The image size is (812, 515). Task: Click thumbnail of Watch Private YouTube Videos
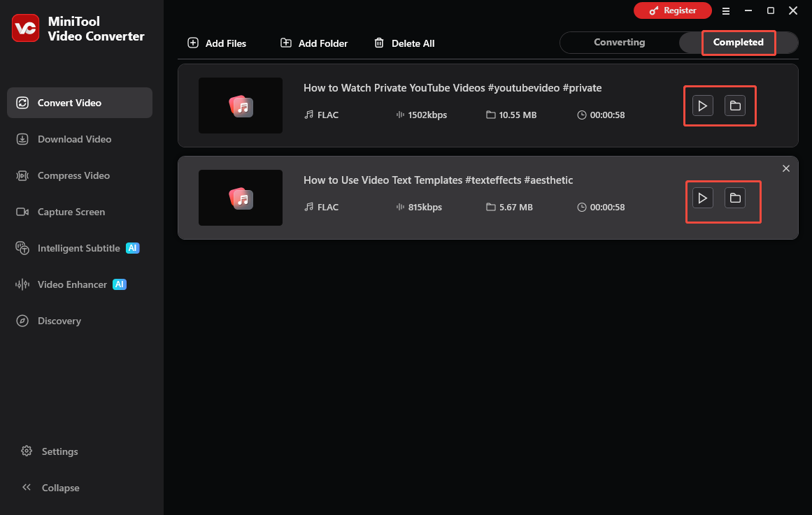(x=241, y=106)
